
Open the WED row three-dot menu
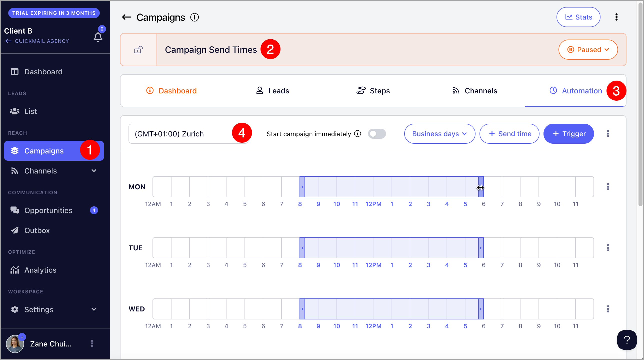[608, 309]
